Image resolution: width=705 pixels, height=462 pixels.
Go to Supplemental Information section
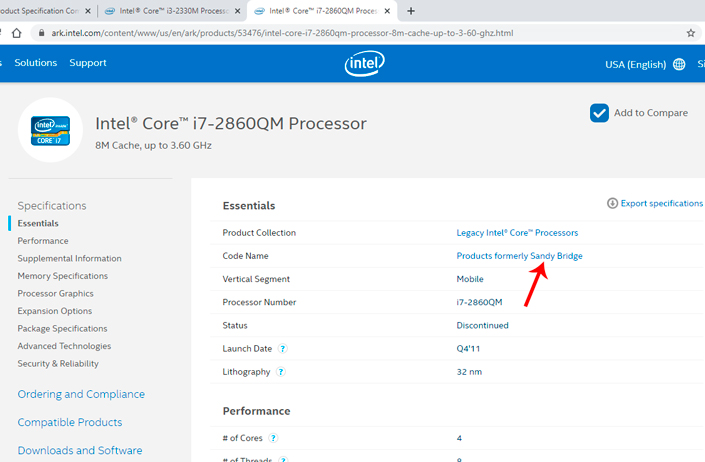point(69,258)
